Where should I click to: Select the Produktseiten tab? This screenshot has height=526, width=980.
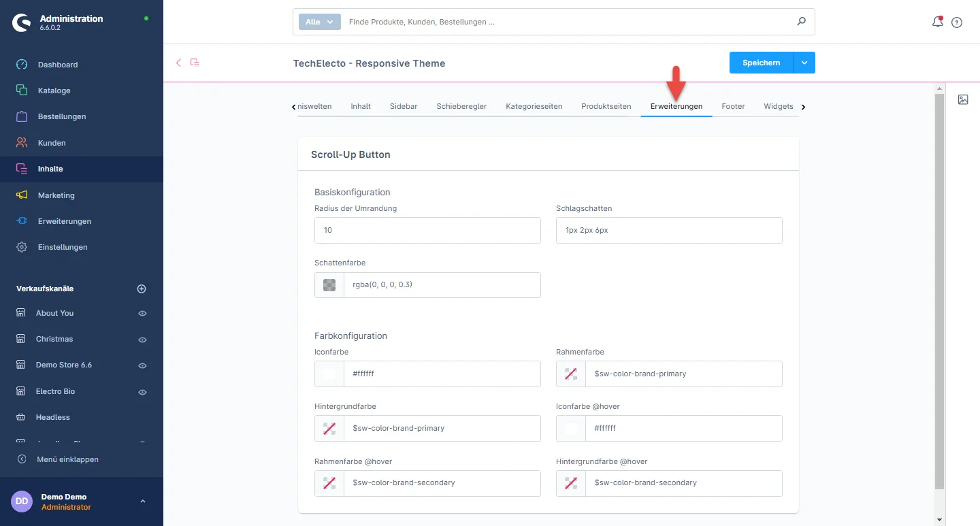pyautogui.click(x=606, y=106)
